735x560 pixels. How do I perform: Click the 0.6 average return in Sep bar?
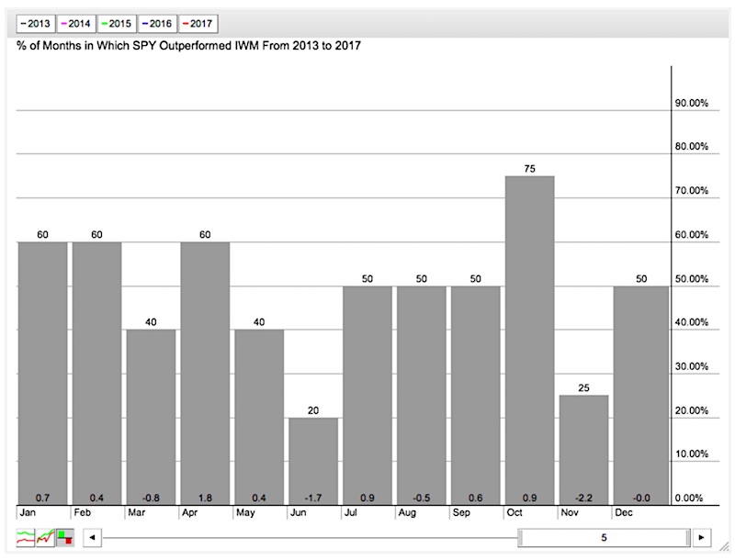[x=475, y=498]
